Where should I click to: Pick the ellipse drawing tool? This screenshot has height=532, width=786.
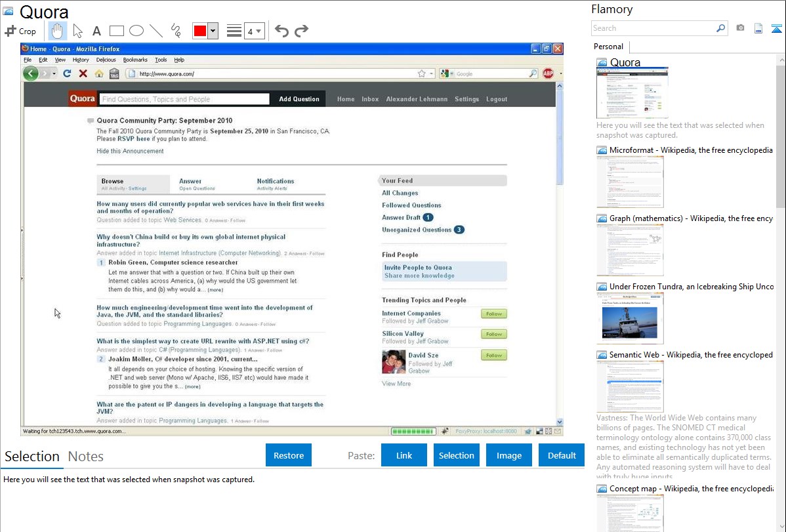pos(136,31)
